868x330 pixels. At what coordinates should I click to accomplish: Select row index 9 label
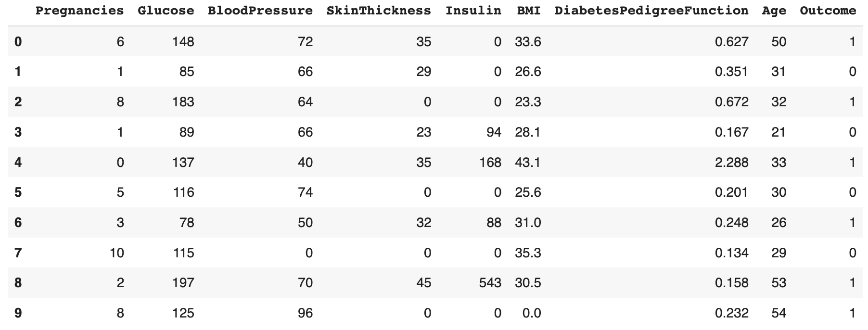18,313
